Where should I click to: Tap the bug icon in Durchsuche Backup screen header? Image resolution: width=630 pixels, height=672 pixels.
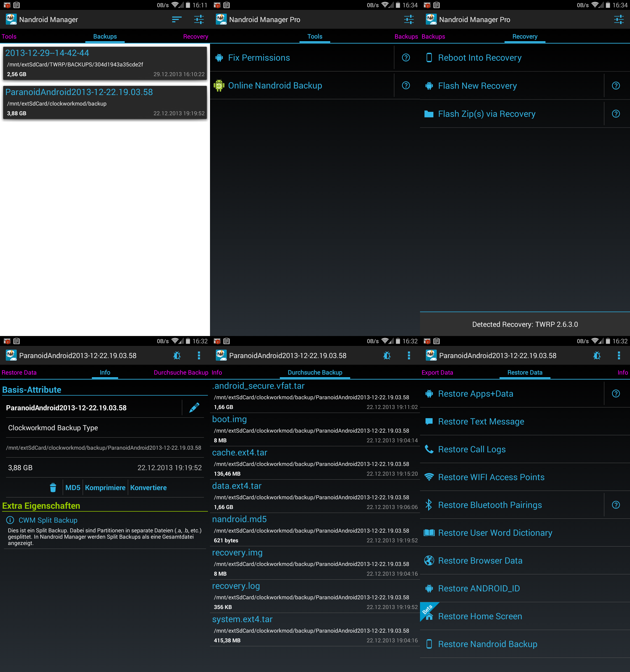point(387,356)
